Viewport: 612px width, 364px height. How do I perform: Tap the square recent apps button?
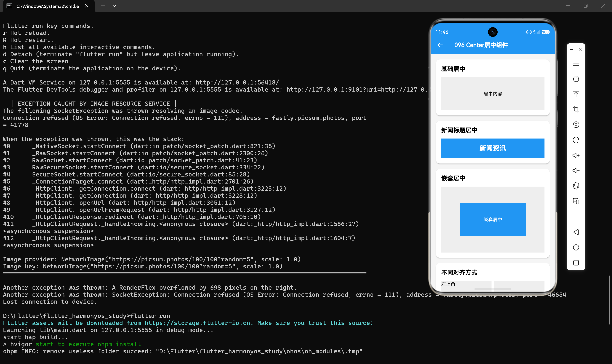tap(576, 263)
